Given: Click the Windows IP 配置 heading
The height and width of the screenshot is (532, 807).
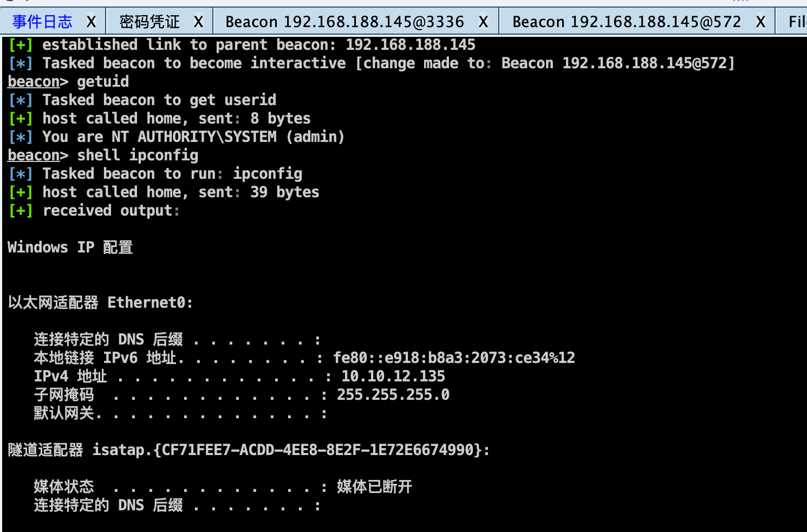Looking at the screenshot, I should point(70,248).
